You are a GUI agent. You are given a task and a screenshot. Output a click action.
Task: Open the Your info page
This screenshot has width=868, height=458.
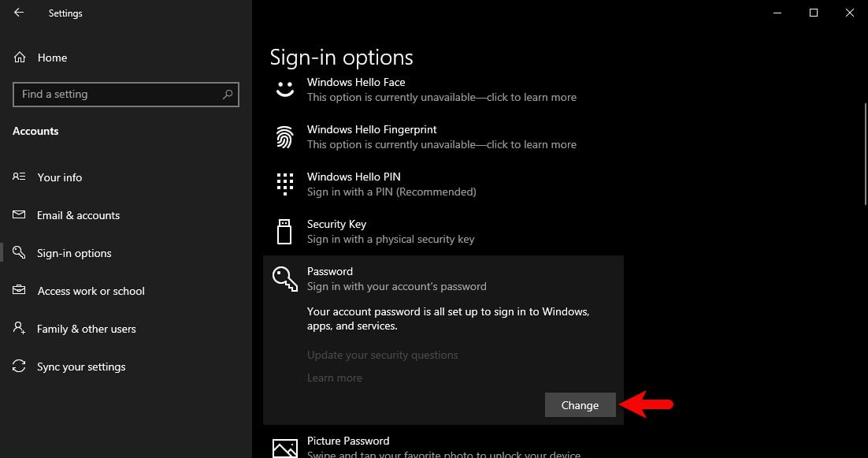[60, 177]
